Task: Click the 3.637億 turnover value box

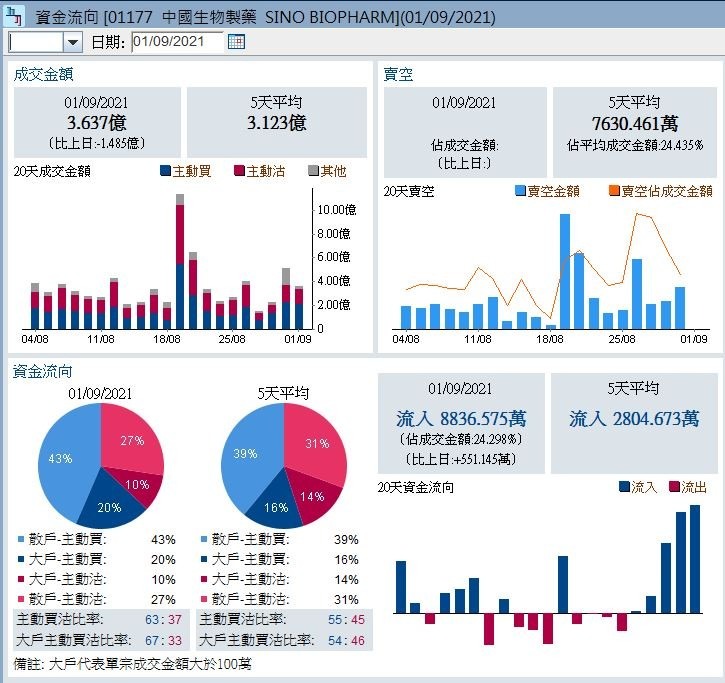Action: click(x=97, y=123)
